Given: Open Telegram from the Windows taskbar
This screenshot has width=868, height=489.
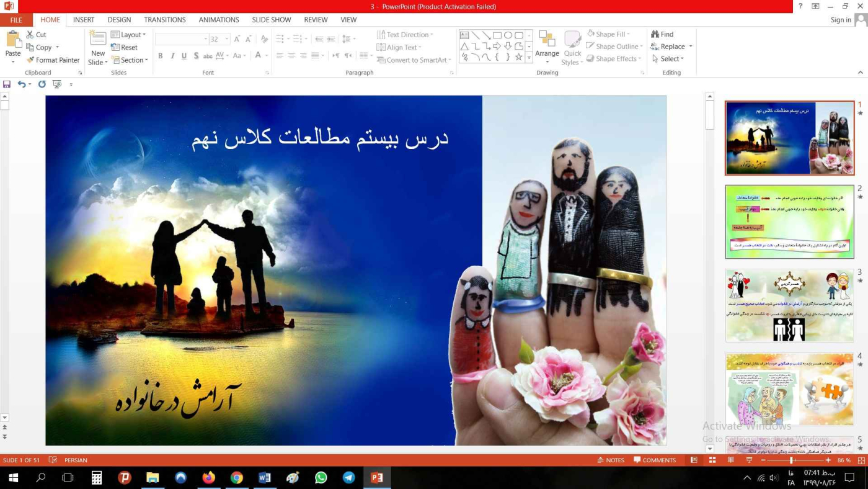Looking at the screenshot, I should pyautogui.click(x=349, y=478).
